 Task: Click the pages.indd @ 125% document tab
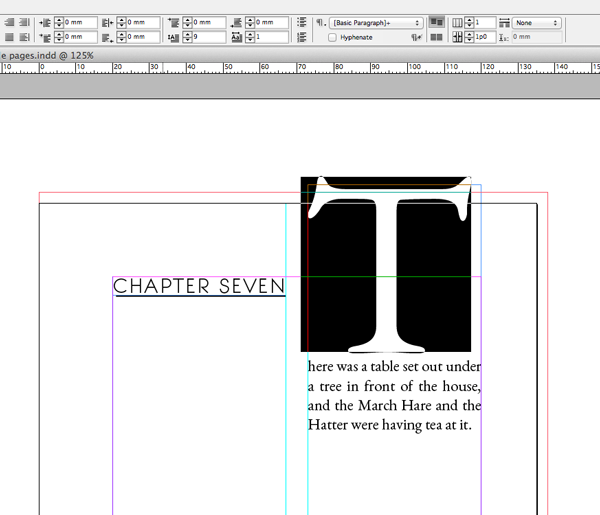(47, 55)
